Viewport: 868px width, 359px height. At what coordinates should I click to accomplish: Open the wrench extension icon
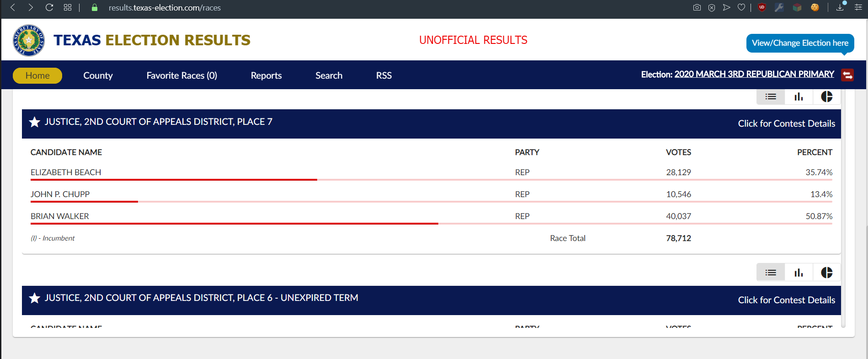point(779,7)
